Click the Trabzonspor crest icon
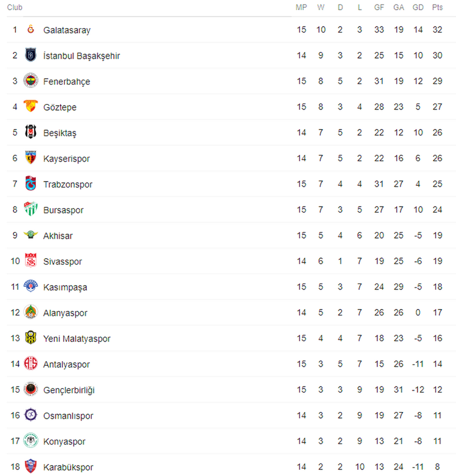This screenshot has width=456, height=476. [x=31, y=183]
